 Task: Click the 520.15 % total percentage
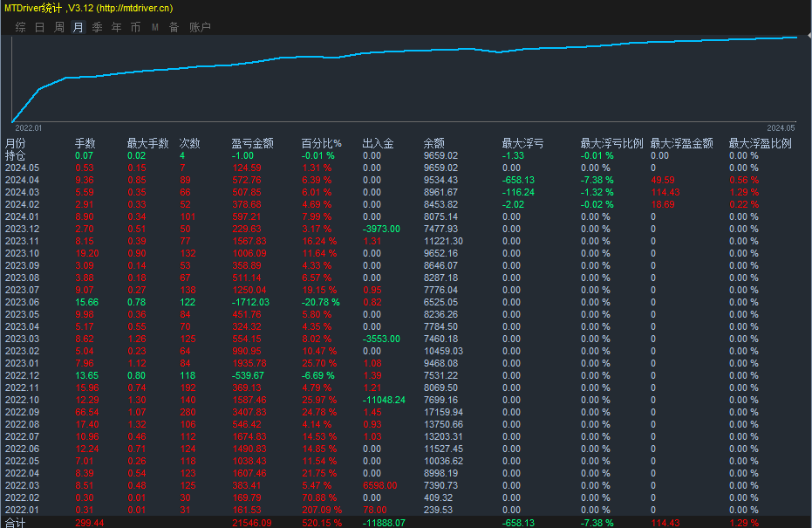click(322, 523)
